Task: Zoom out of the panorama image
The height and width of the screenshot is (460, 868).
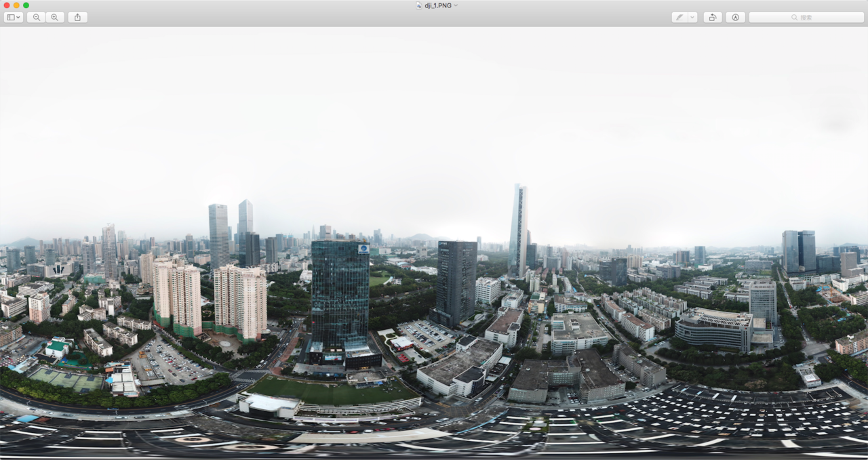Action: (37, 17)
